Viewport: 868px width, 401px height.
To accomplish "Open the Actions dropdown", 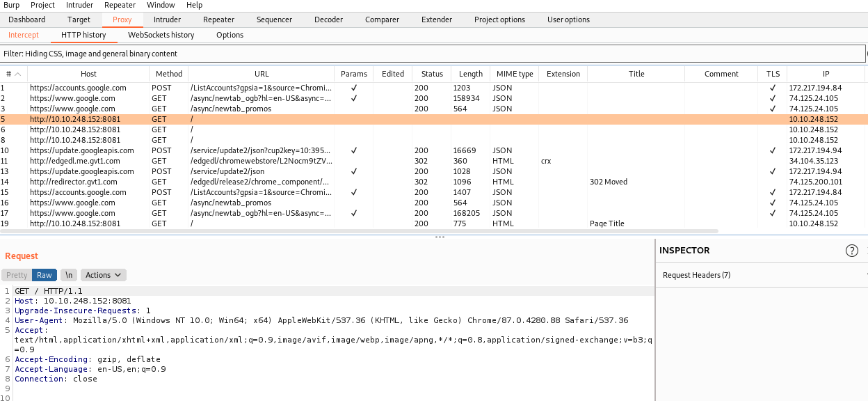I will click(104, 275).
